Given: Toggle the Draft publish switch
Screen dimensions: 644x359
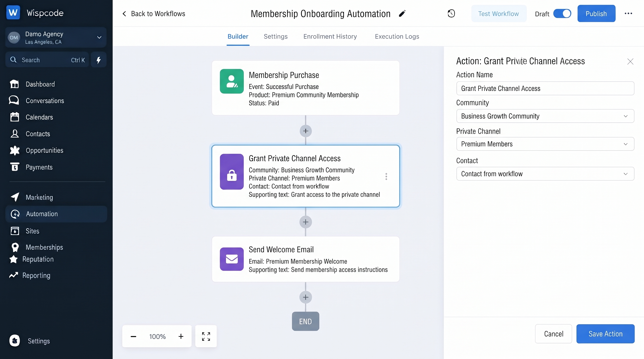Looking at the screenshot, I should (562, 14).
